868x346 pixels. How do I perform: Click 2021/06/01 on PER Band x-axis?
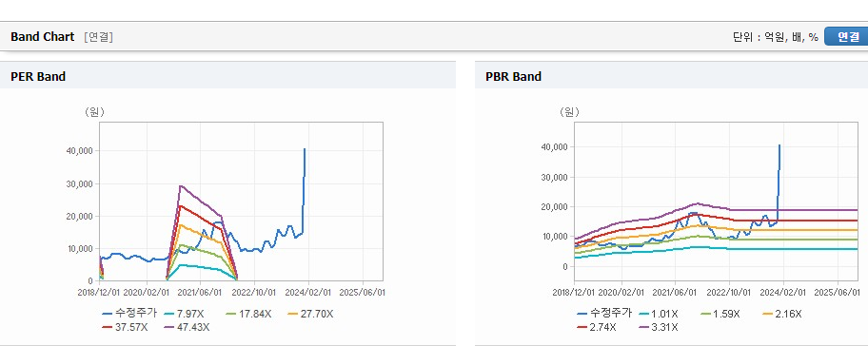200,292
